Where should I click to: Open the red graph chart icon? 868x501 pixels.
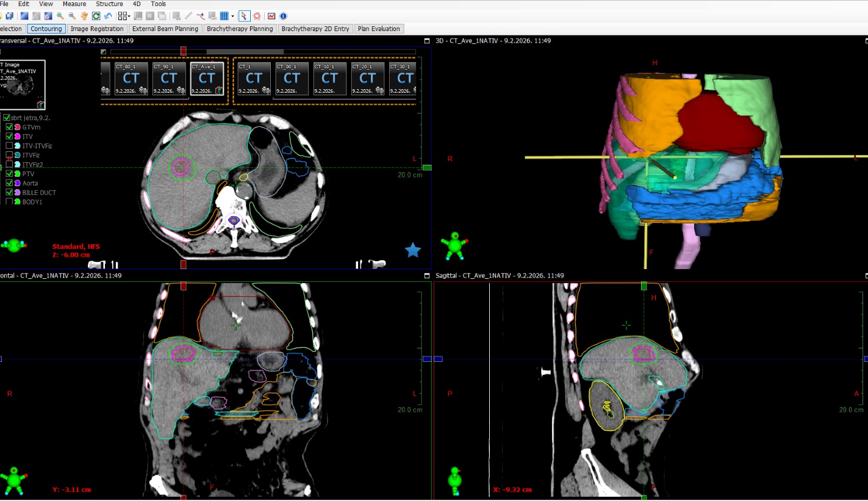271,16
